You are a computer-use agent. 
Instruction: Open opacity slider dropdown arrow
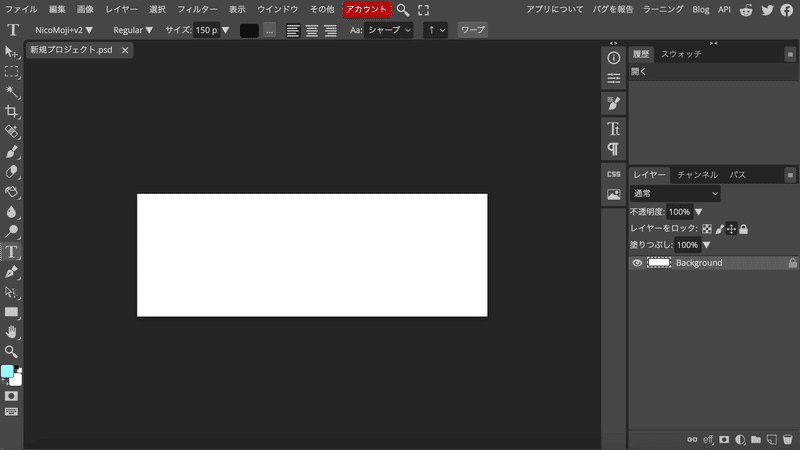698,212
